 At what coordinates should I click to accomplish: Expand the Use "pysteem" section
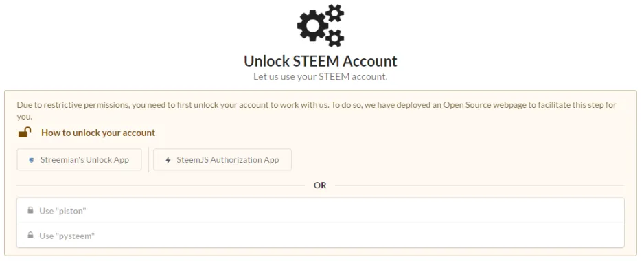coord(321,236)
